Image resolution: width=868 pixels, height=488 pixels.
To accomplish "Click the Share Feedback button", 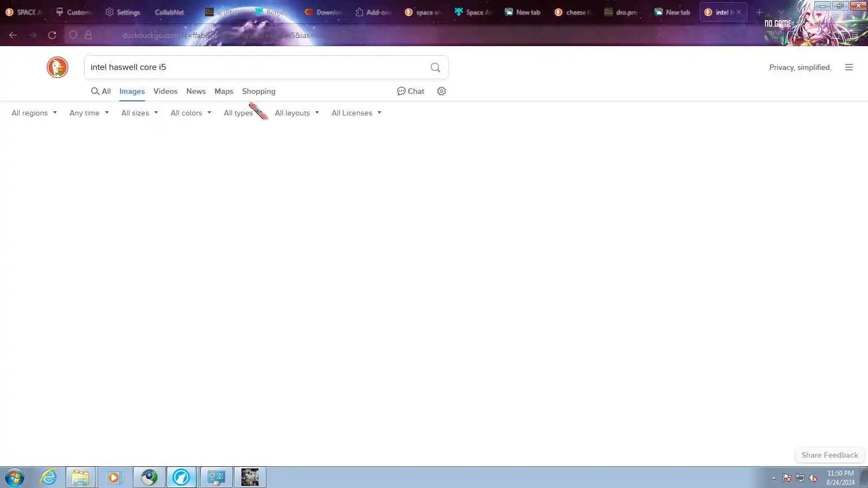I will (829, 455).
